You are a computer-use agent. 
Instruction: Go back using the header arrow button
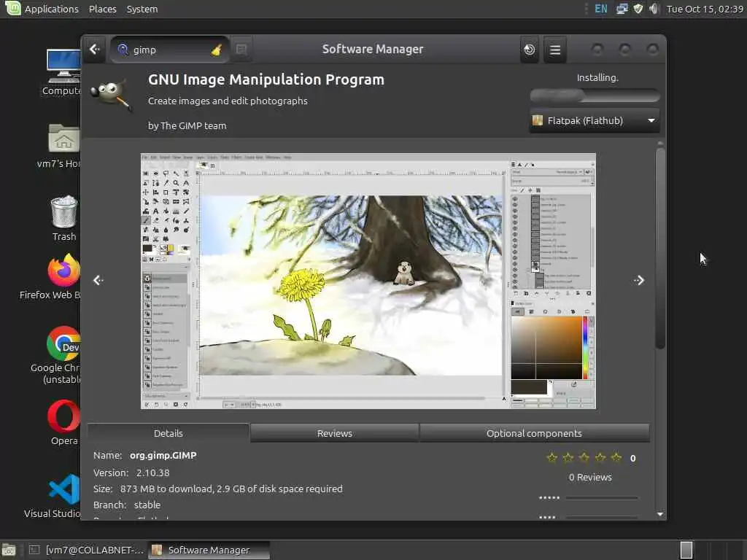[95, 50]
